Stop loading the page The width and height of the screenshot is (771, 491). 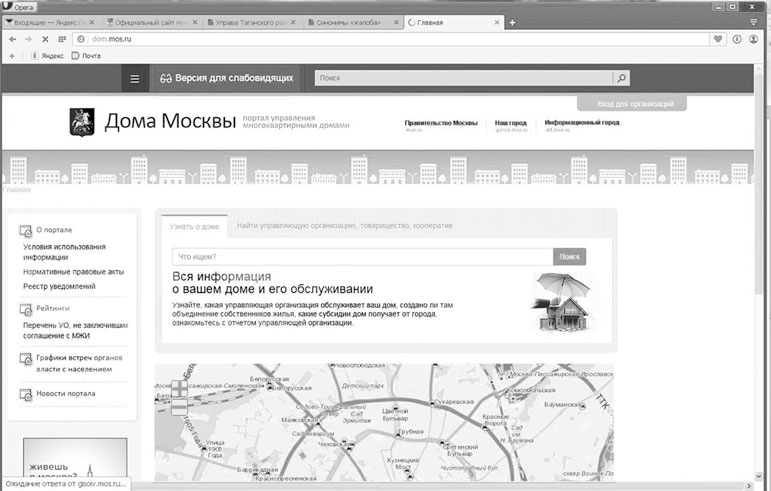coord(45,39)
